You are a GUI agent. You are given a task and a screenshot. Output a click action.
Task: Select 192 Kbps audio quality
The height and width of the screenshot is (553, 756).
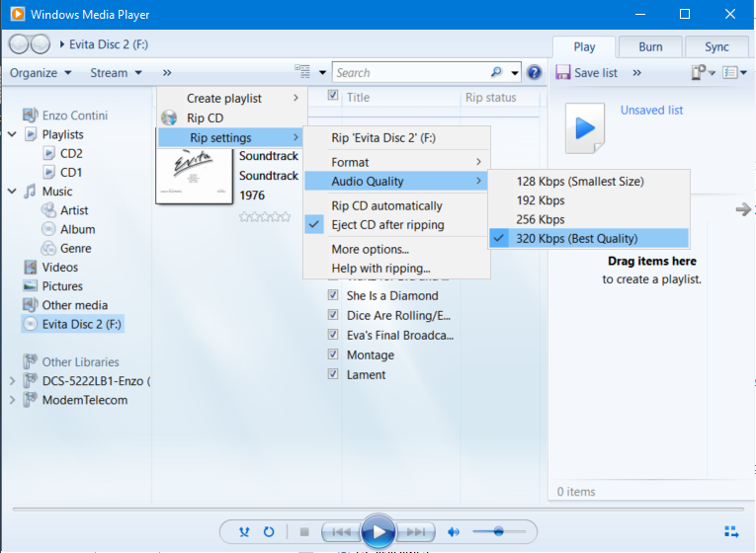[540, 200]
